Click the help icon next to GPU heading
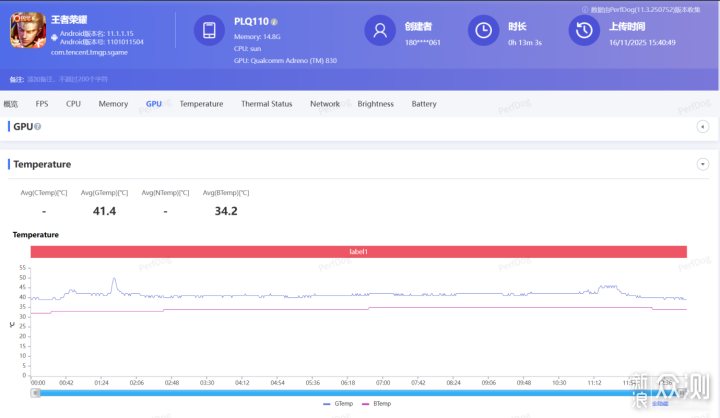 (37, 127)
